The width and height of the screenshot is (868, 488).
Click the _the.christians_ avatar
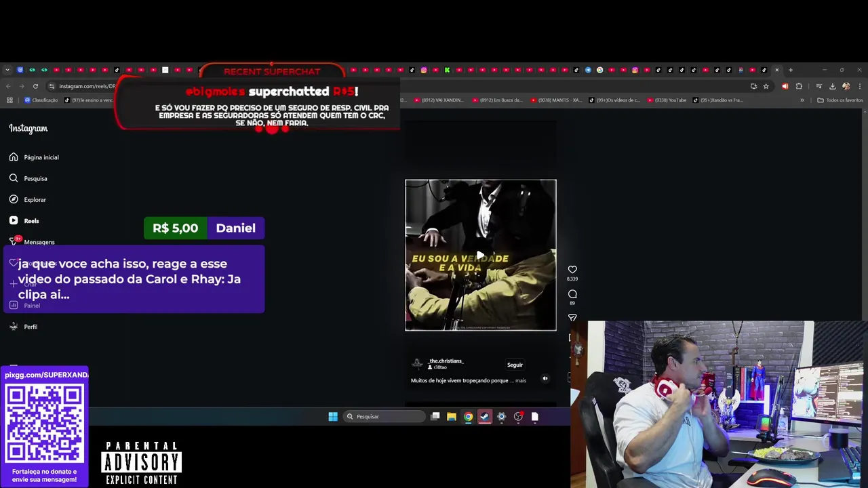click(x=417, y=364)
